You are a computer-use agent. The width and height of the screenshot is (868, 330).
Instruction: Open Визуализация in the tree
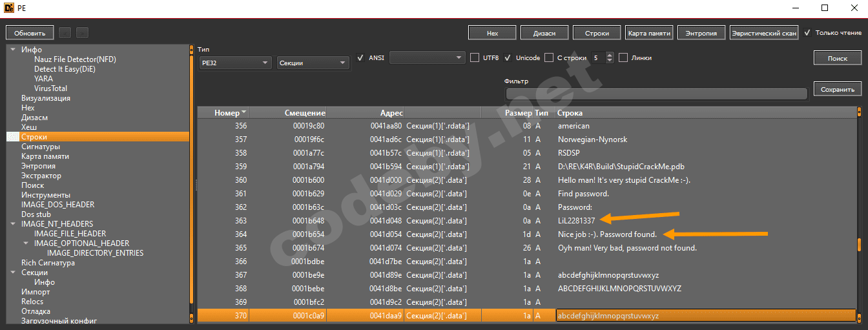[x=45, y=98]
